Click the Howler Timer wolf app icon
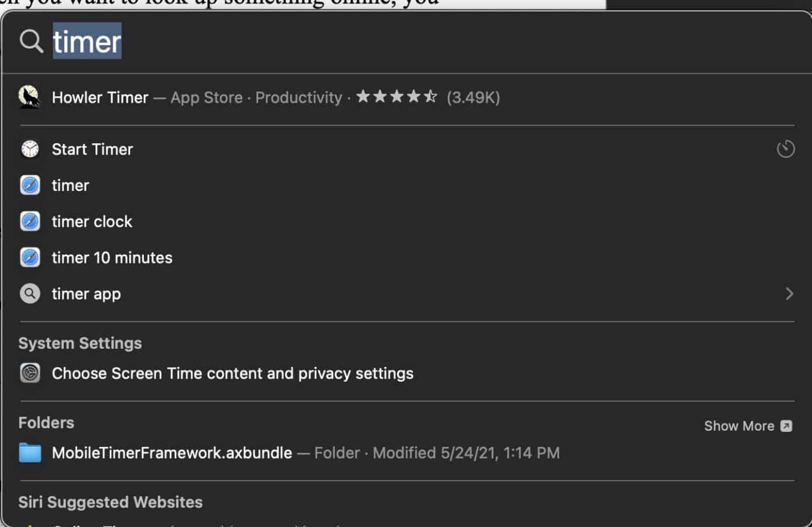The width and height of the screenshot is (812, 527). pos(30,97)
